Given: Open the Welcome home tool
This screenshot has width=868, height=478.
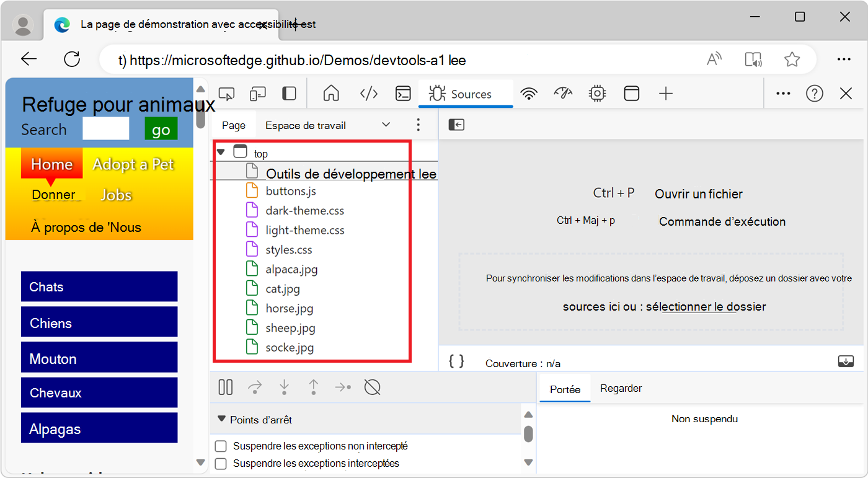Looking at the screenshot, I should tap(331, 94).
